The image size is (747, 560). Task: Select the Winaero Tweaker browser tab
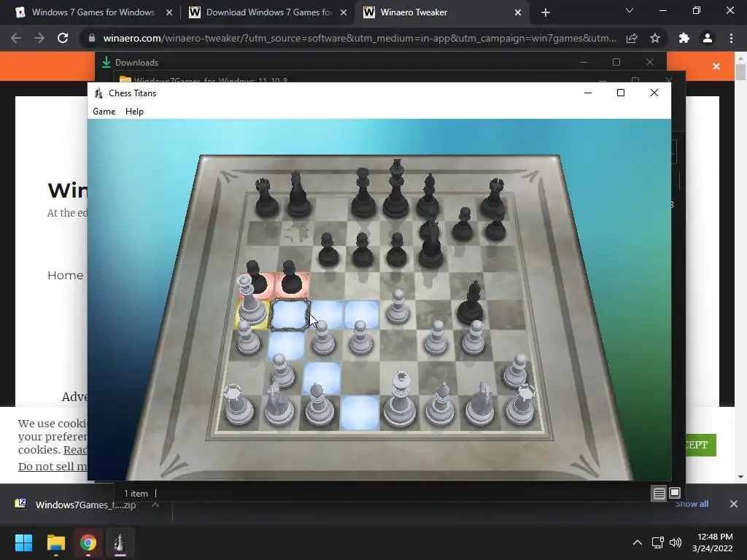coord(414,12)
